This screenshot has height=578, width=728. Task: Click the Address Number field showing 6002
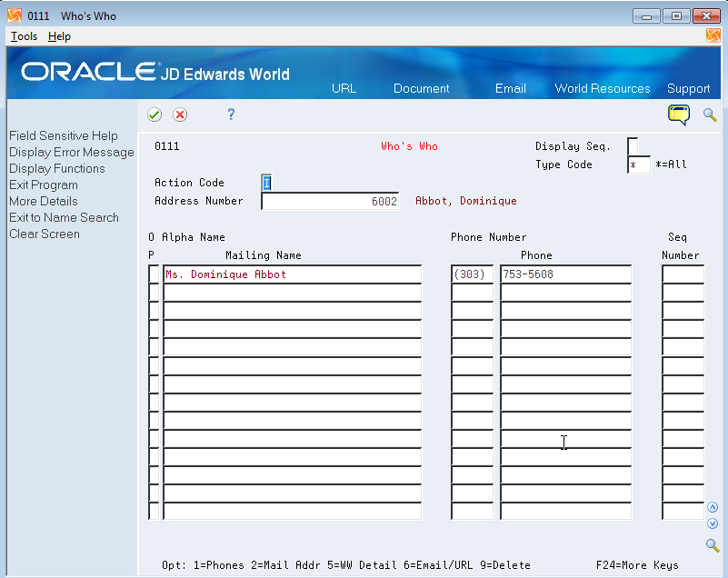click(330, 201)
